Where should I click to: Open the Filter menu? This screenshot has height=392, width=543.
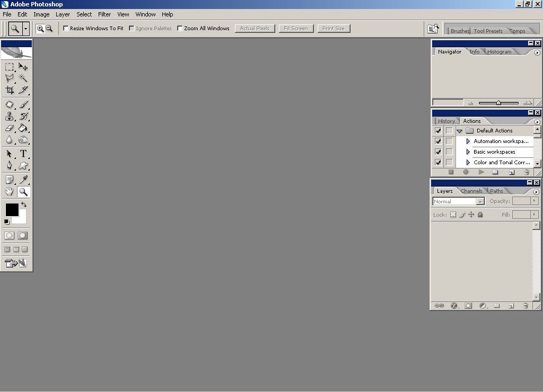point(104,14)
